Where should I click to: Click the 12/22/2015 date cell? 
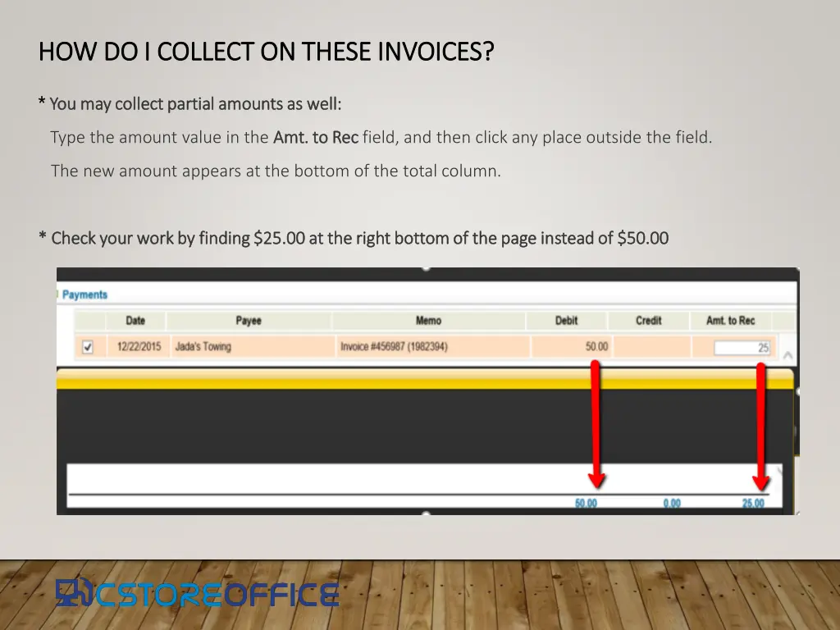point(139,347)
